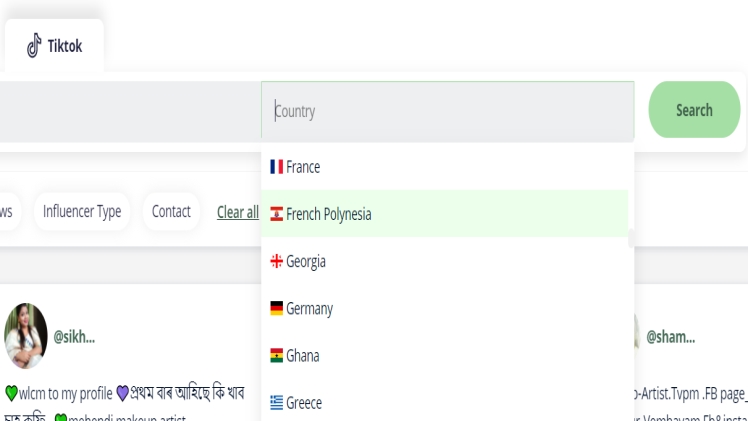The height and width of the screenshot is (421, 748).
Task: Click the Clear all link
Action: coord(238,212)
